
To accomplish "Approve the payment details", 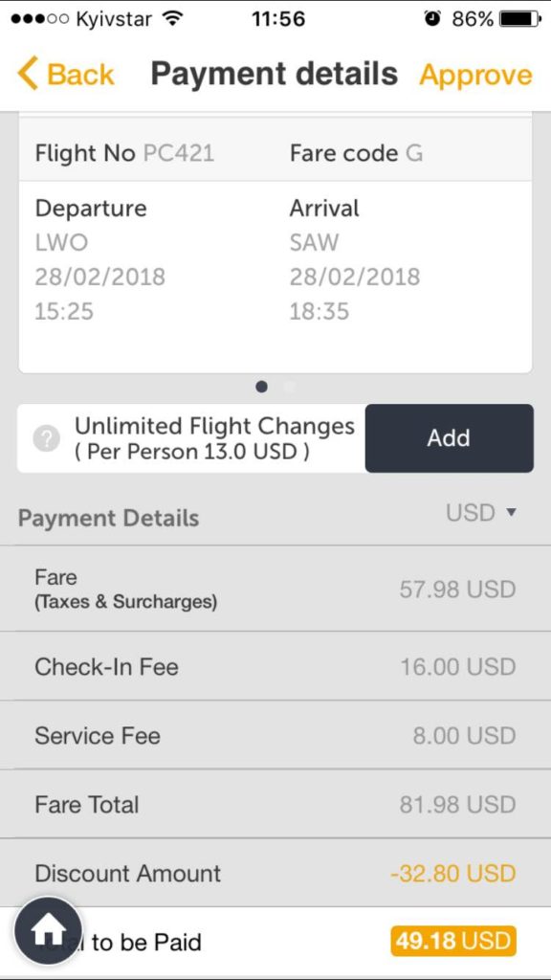I will click(x=476, y=75).
